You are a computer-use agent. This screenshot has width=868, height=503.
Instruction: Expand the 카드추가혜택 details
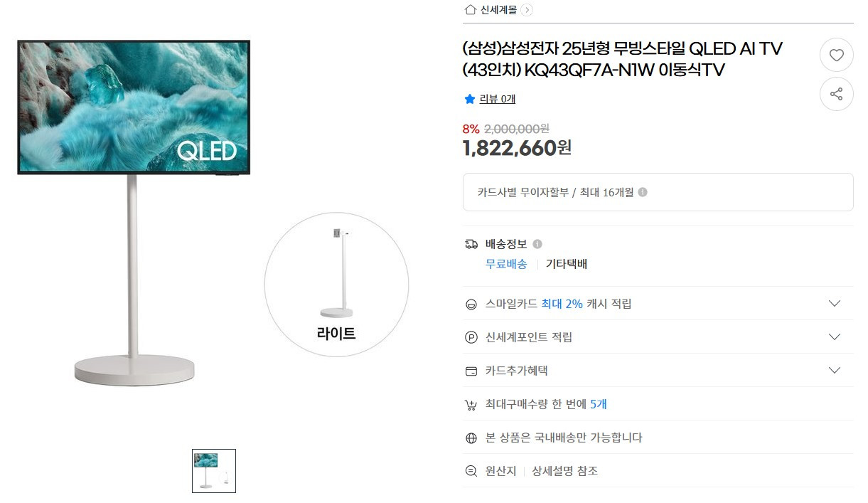click(835, 370)
